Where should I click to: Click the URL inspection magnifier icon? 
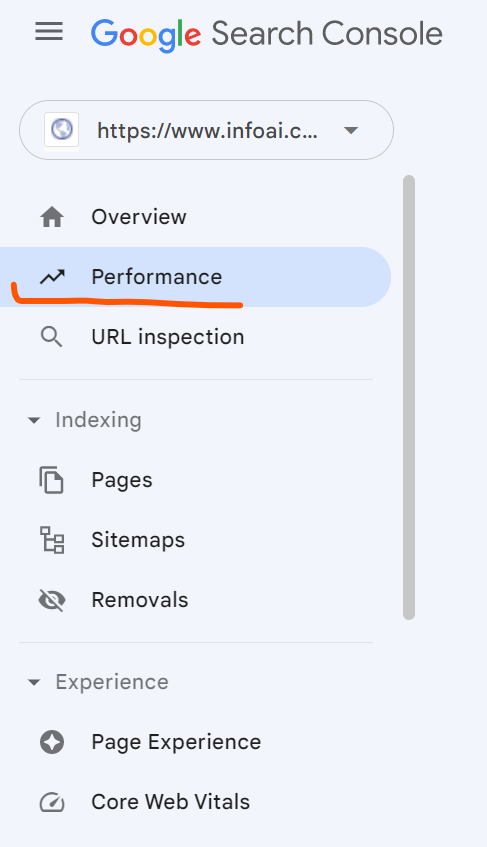tap(52, 337)
